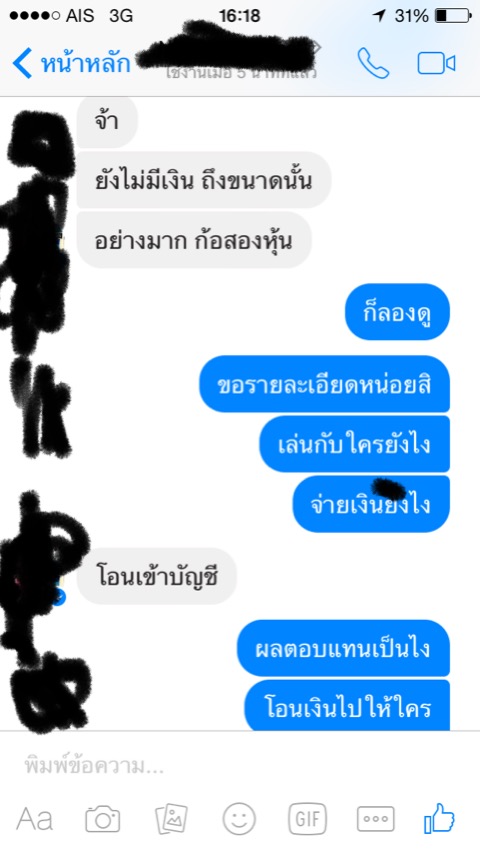Tap the พิมพ์ข้อความ message input field
Screen dimensions: 480x852
coord(240,766)
